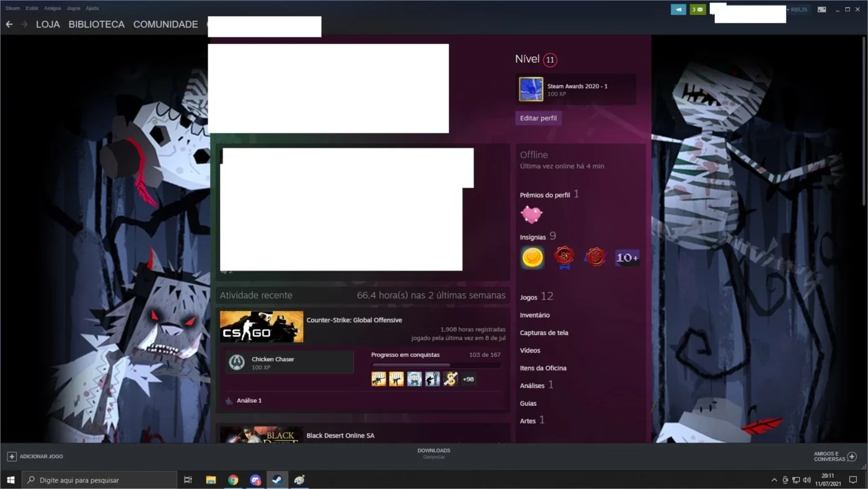Viewport: 868px width, 489px height.
Task: Show the +98 remaining achievements
Action: pyautogui.click(x=469, y=379)
